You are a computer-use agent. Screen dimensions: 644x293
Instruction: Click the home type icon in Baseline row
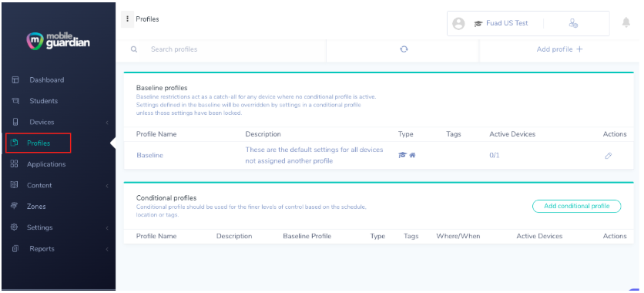412,155
